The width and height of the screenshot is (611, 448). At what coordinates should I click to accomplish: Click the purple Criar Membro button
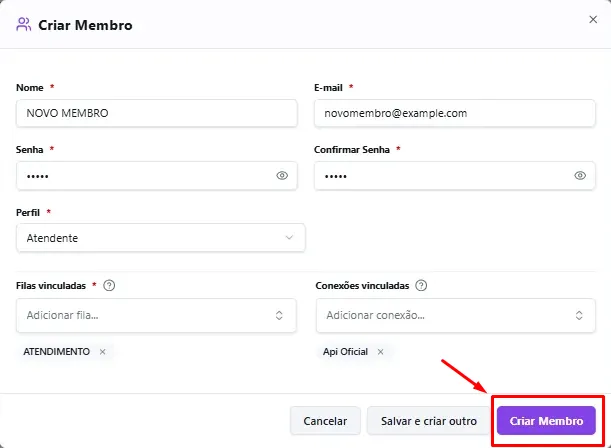[546, 421]
